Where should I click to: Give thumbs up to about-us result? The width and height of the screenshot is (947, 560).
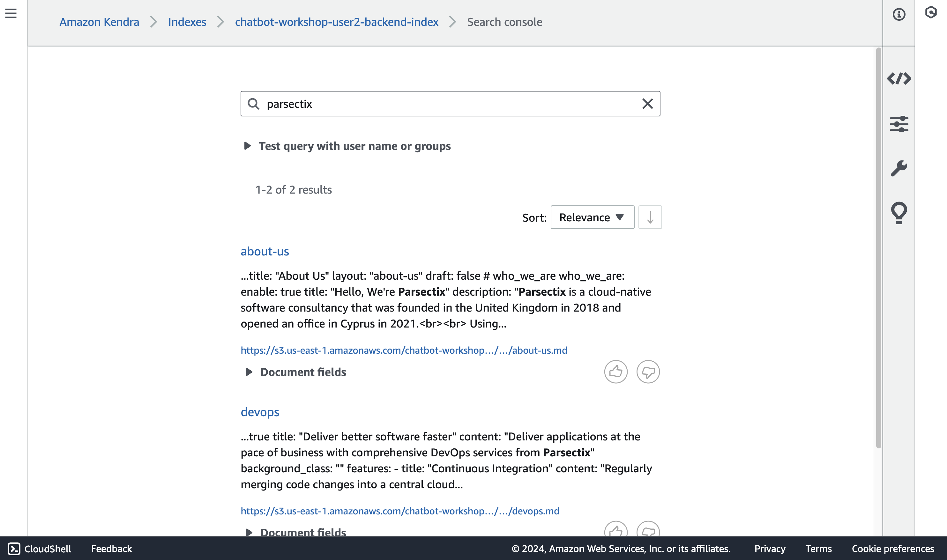[615, 372]
